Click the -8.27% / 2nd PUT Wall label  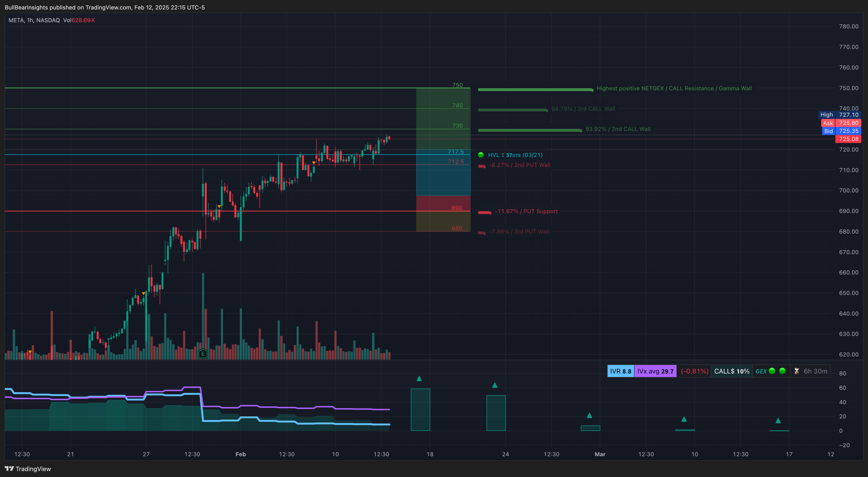[x=519, y=165]
